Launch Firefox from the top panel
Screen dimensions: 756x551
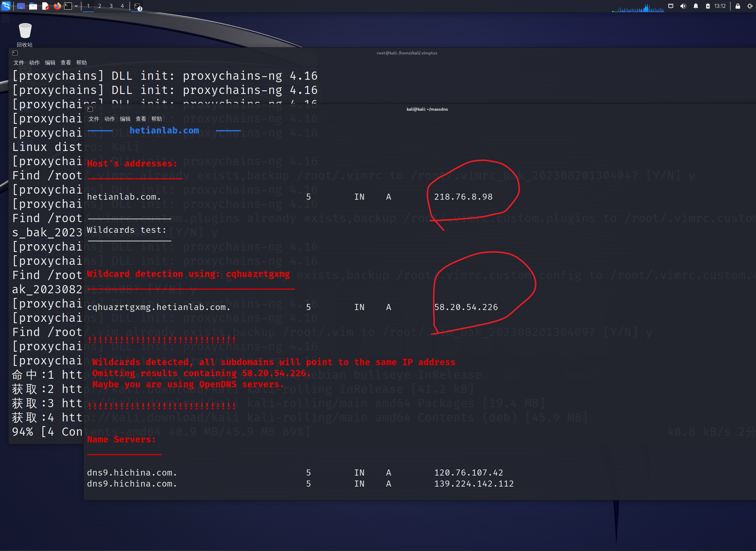pos(57,6)
